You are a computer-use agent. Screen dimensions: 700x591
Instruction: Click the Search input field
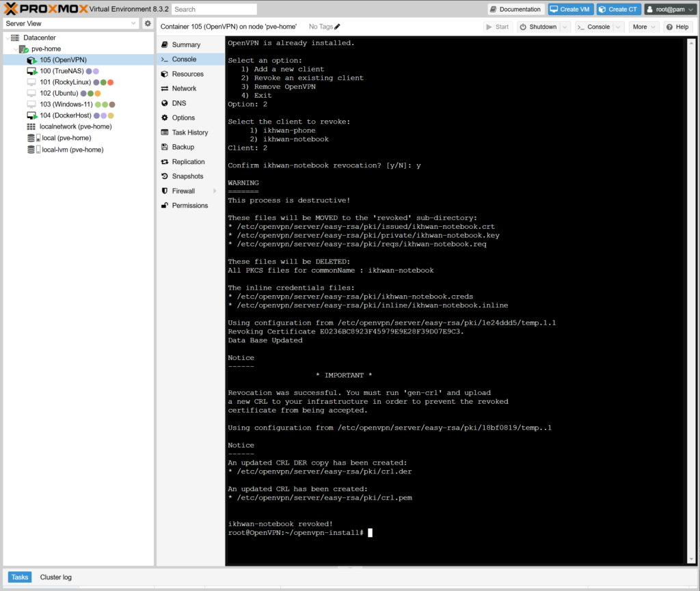pos(214,10)
